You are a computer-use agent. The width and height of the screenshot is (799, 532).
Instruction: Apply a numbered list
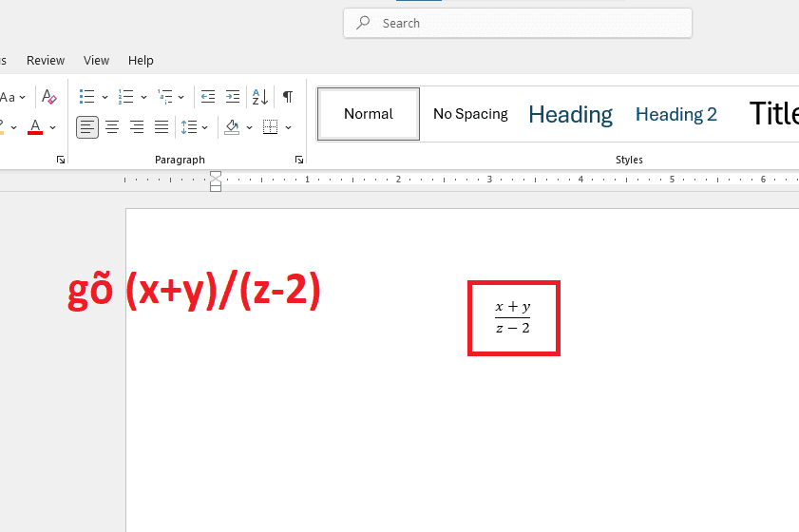point(125,96)
